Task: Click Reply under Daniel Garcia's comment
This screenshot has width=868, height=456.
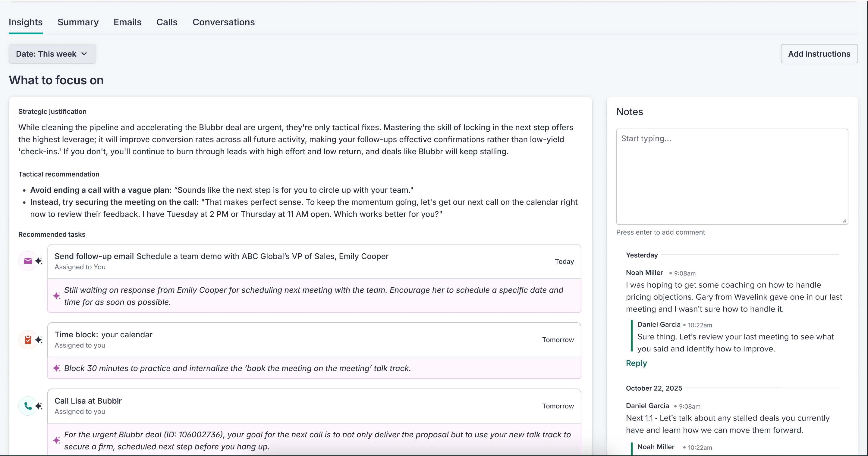Action: click(x=636, y=363)
